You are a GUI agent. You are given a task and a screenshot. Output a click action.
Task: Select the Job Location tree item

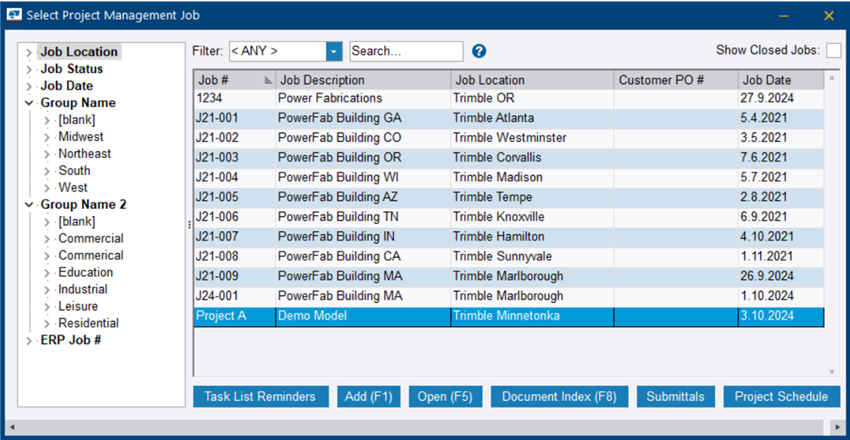click(x=79, y=52)
